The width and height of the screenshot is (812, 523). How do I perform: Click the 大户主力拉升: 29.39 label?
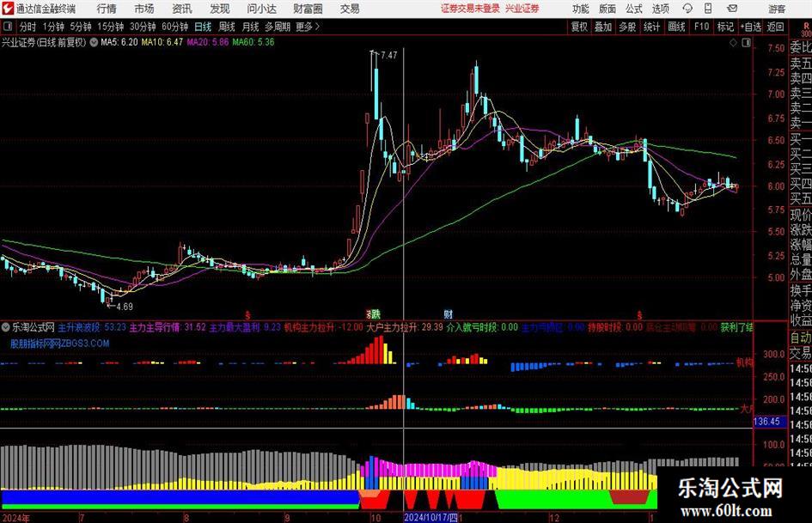point(405,327)
